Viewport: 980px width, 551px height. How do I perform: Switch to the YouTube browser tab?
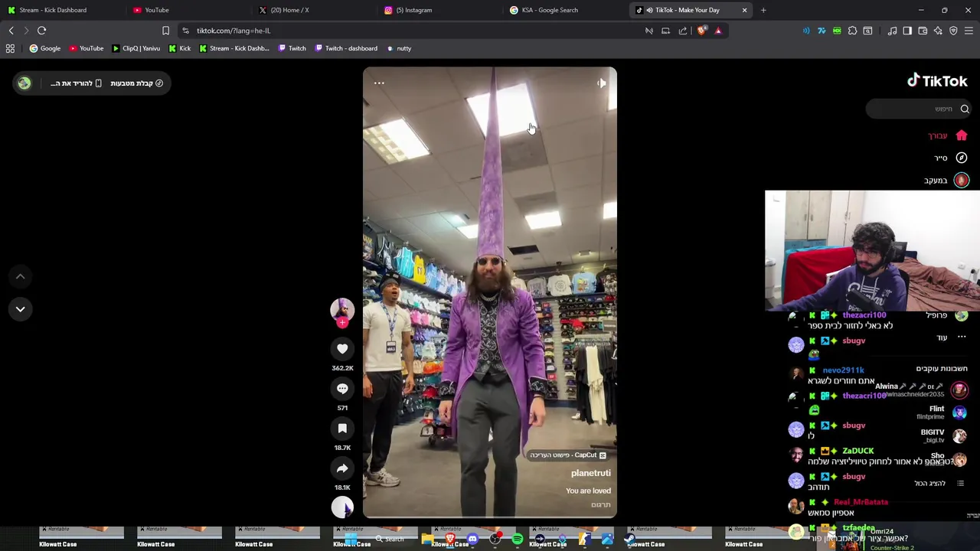186,10
